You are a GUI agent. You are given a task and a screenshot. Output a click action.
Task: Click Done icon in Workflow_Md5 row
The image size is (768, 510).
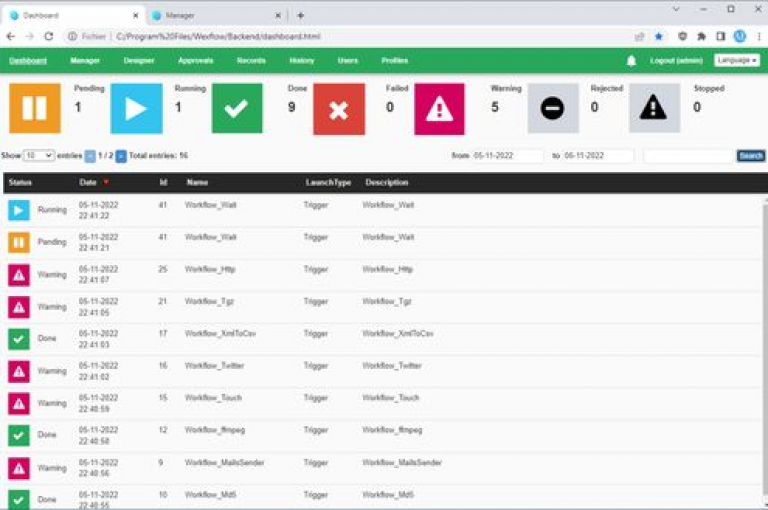[x=19, y=500]
